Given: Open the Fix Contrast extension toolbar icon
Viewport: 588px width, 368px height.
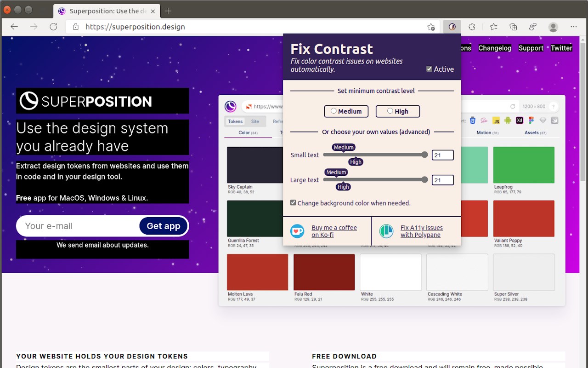Looking at the screenshot, I should point(452,27).
